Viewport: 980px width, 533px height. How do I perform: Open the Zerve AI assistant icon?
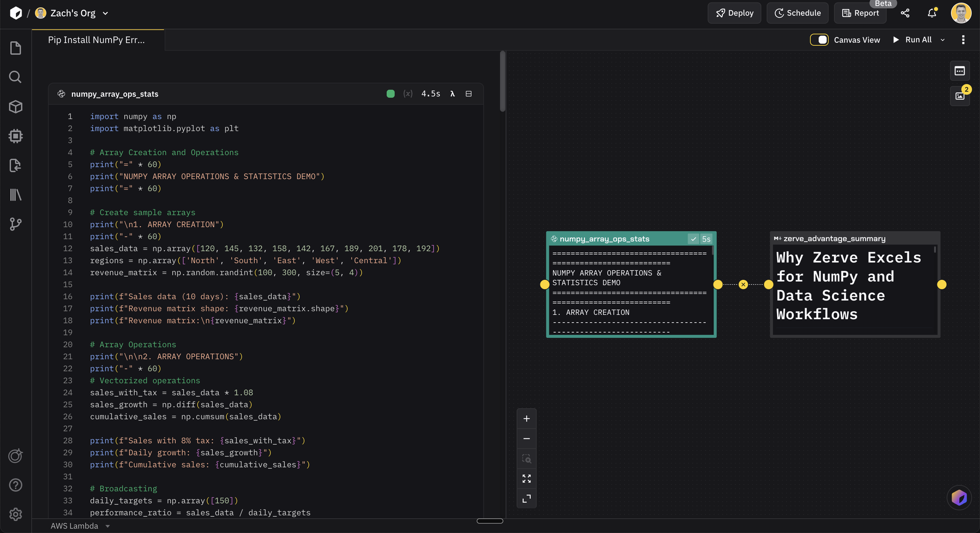[959, 497]
